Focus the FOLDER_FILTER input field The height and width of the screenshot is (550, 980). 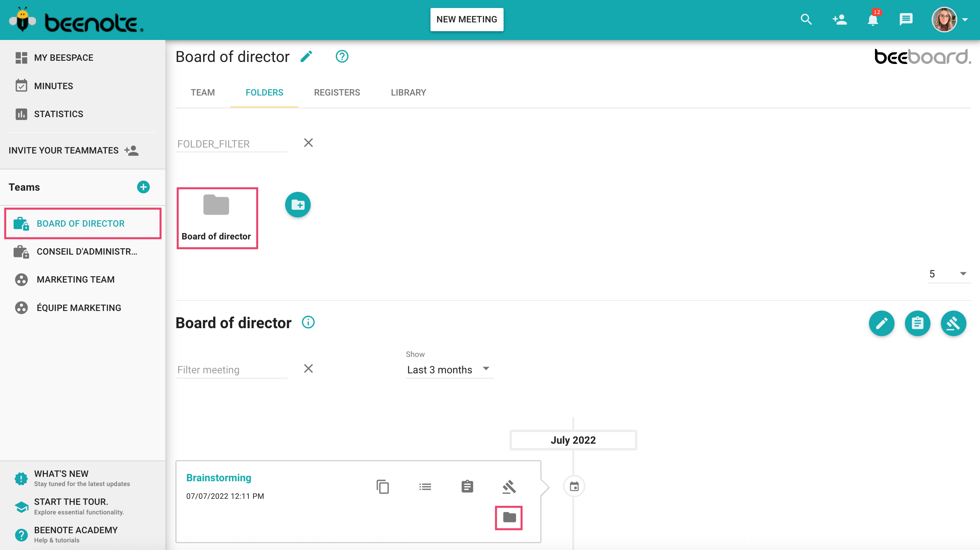(232, 144)
